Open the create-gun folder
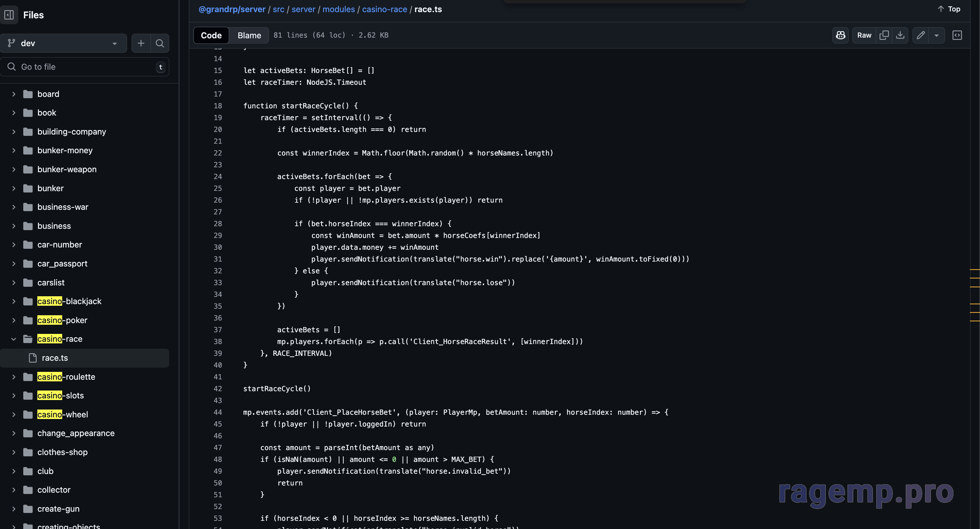Image resolution: width=980 pixels, height=529 pixels. (58, 509)
